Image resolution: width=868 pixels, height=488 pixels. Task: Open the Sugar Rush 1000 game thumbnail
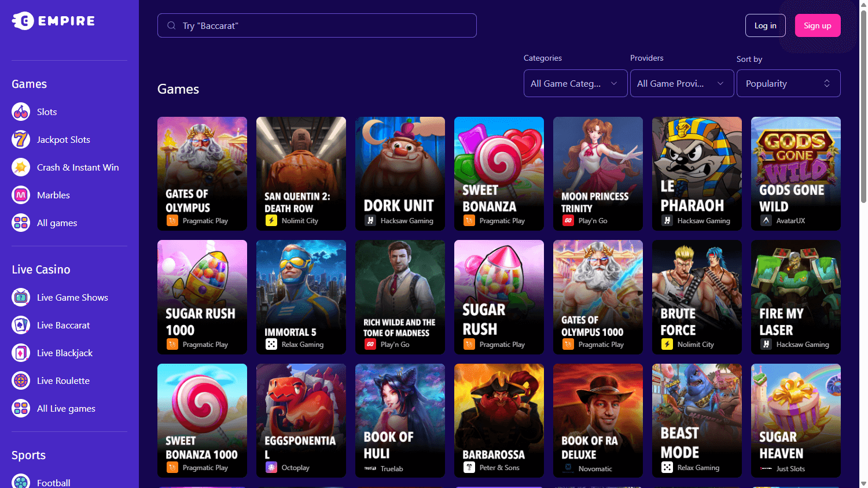pos(202,297)
